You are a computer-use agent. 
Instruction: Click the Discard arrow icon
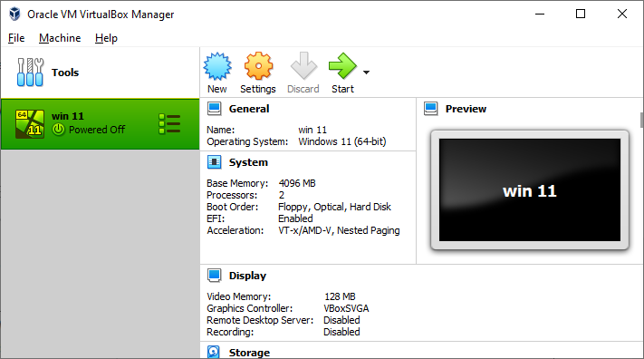pyautogui.click(x=303, y=66)
